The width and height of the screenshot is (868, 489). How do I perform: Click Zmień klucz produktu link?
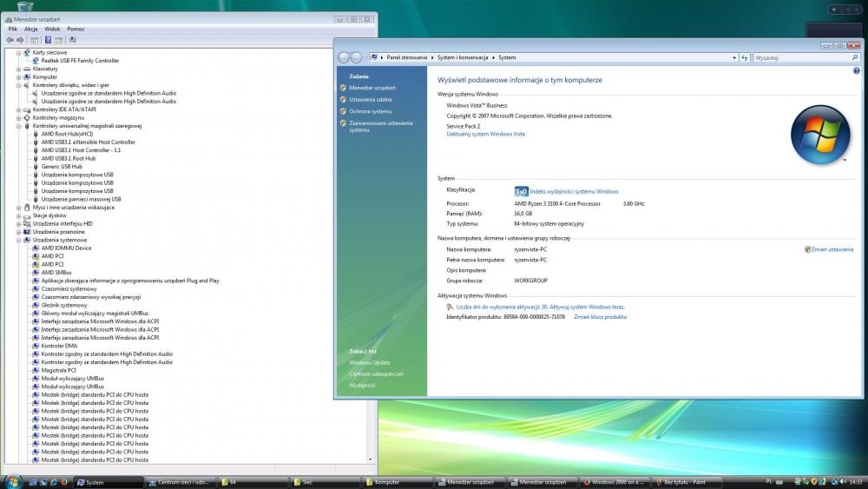click(x=600, y=317)
